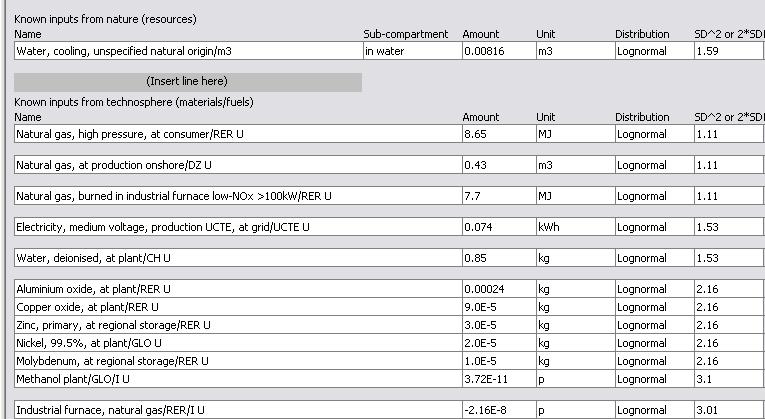The image size is (765, 419).
Task: Open Lognormal distribution for Water cooling
Action: 650,50
